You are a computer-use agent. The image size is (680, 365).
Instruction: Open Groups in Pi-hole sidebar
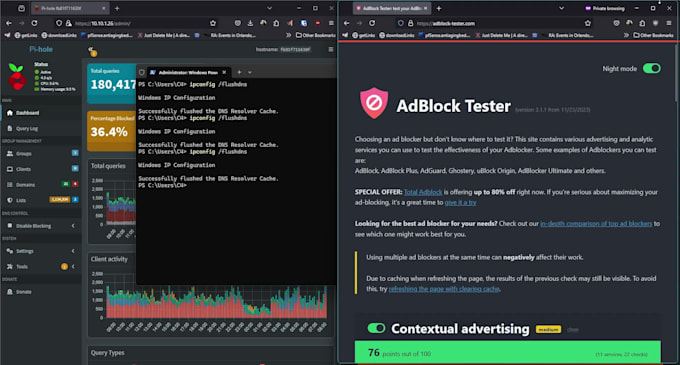pos(41,153)
